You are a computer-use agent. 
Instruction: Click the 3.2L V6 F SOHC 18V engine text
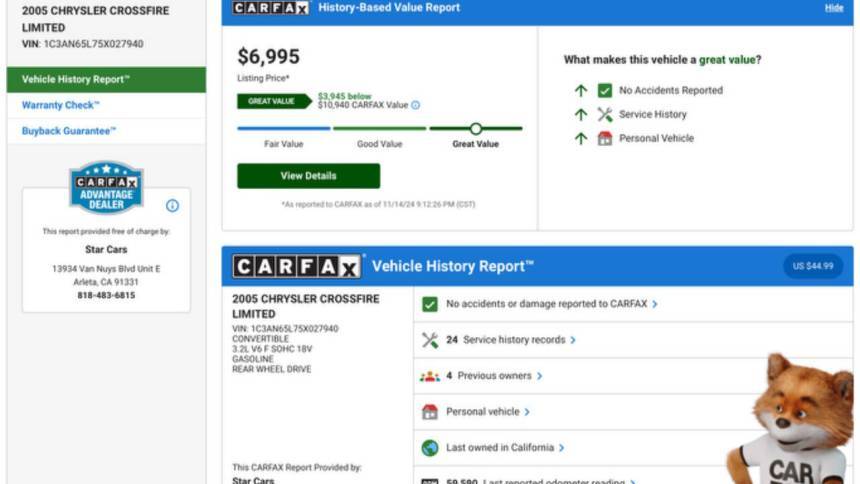click(272, 348)
